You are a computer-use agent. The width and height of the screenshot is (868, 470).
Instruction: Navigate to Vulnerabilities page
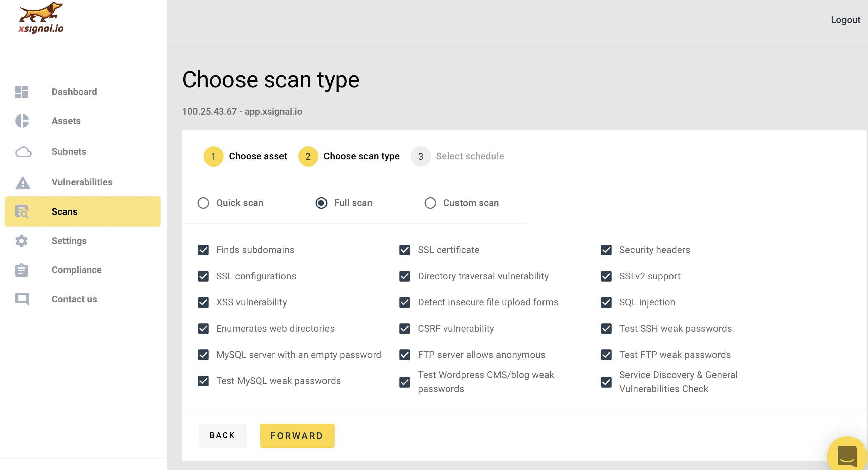(83, 182)
